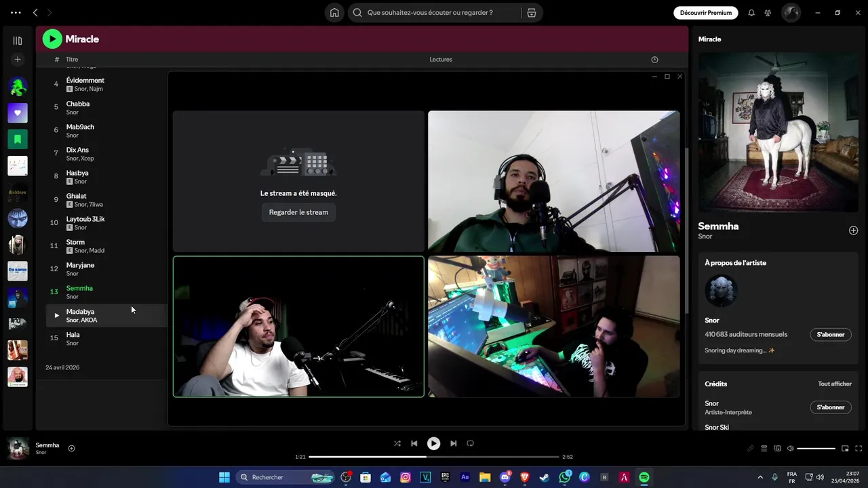Open WhatsApp from the Windows taskbar

pos(565,477)
